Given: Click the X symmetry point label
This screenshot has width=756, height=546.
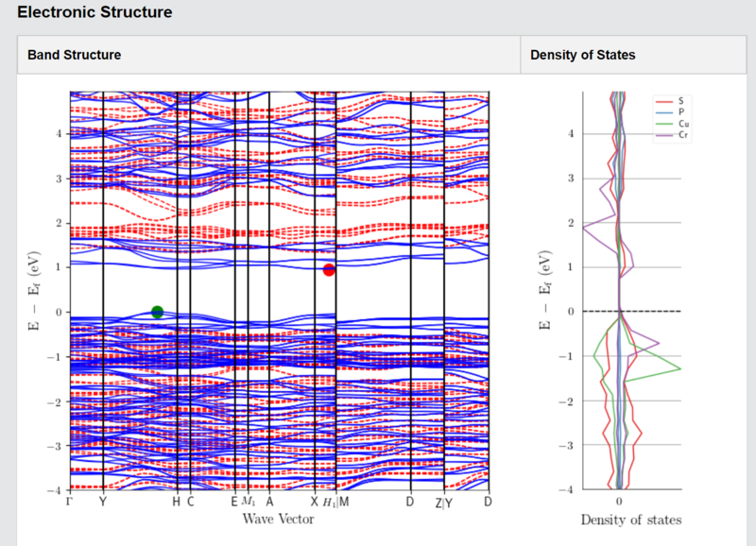Looking at the screenshot, I should [x=315, y=502].
